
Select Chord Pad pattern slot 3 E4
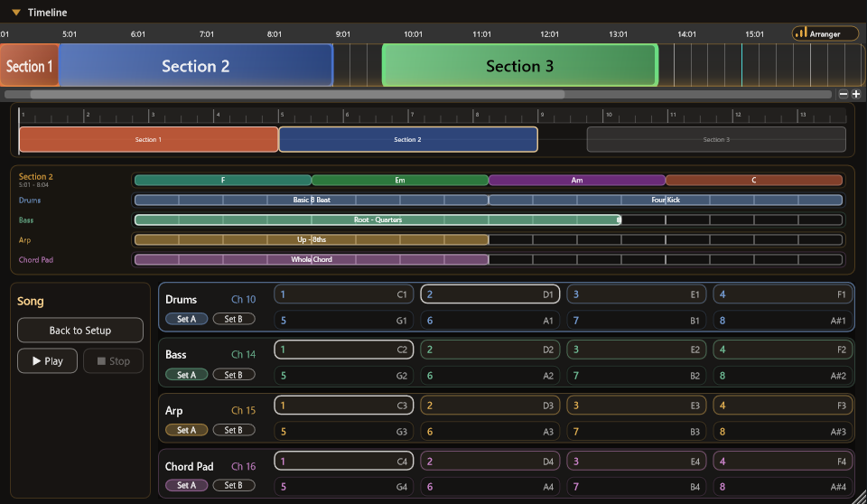pyautogui.click(x=637, y=462)
